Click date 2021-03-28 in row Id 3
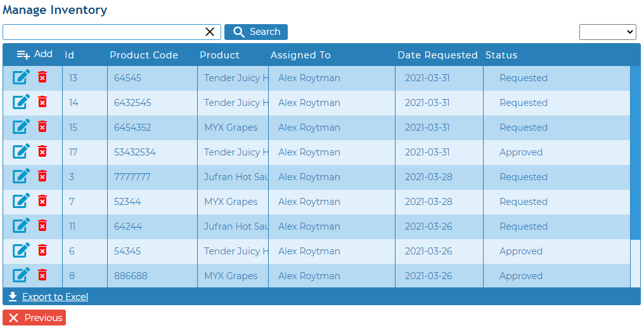Image resolution: width=644 pixels, height=328 pixels. [428, 177]
